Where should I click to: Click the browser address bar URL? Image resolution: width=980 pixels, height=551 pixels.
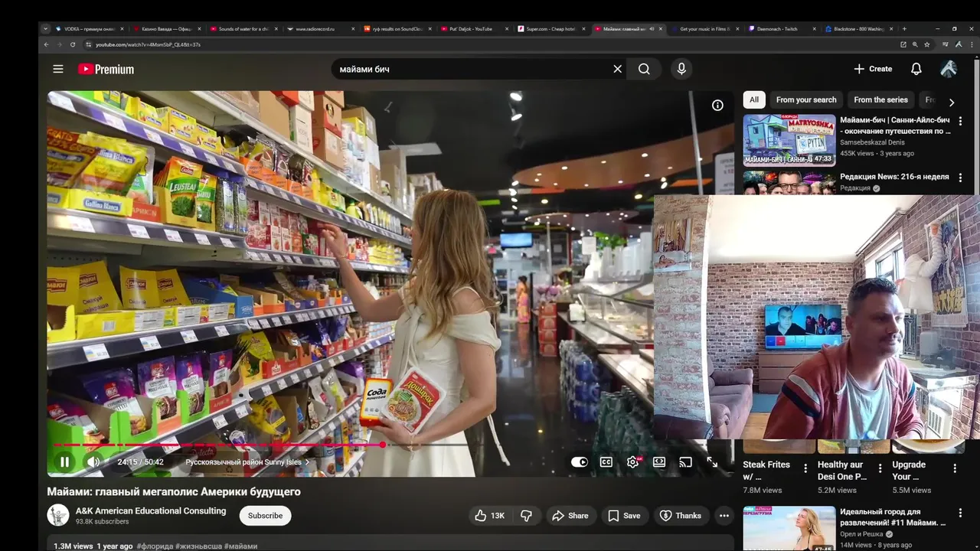pyautogui.click(x=148, y=44)
